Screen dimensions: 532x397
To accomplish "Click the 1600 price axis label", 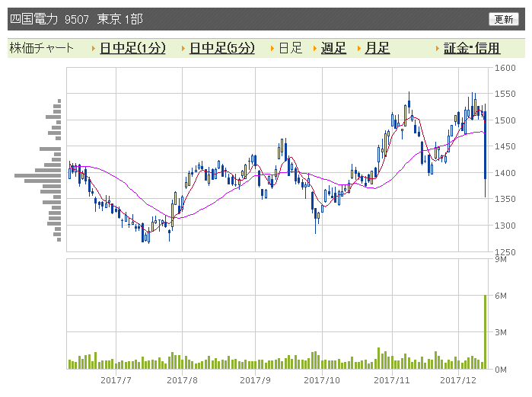I will [x=505, y=68].
